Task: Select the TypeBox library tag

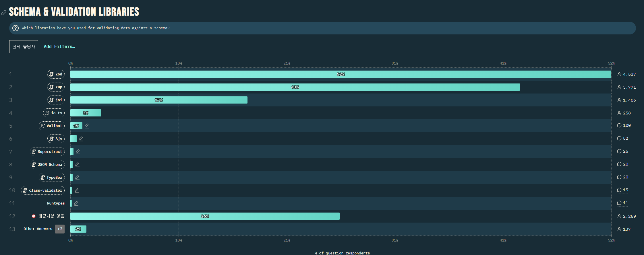Action: click(52, 178)
